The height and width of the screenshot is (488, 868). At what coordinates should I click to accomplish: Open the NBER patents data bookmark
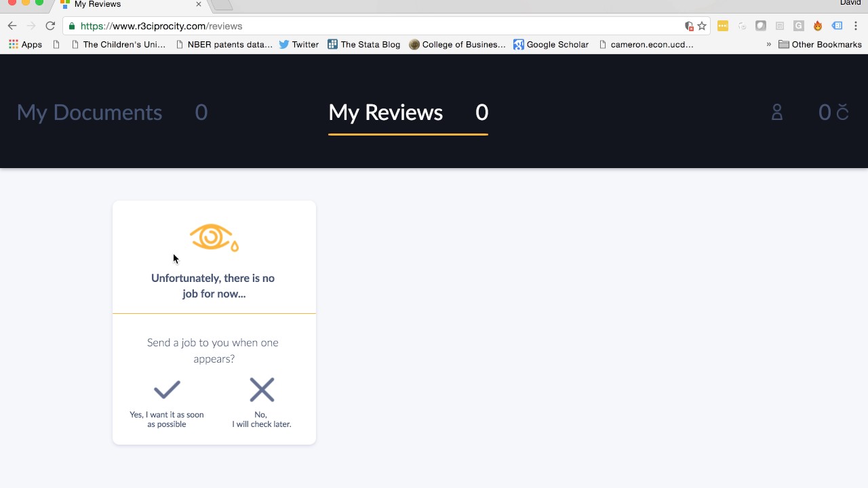224,44
